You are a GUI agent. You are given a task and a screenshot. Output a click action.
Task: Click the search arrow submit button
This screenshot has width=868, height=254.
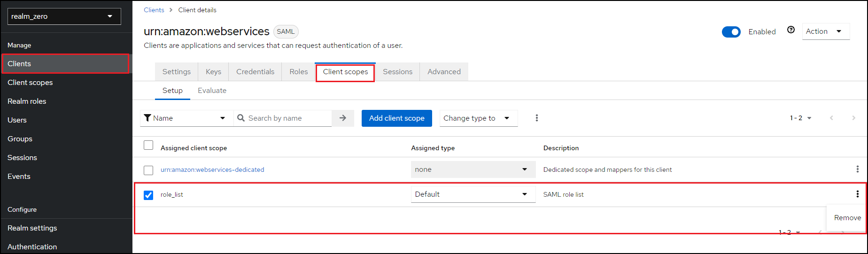tap(343, 118)
